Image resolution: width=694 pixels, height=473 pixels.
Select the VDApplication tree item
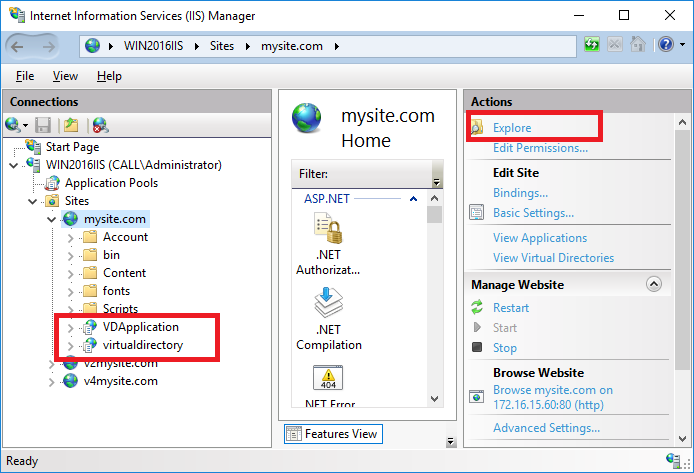pos(141,327)
